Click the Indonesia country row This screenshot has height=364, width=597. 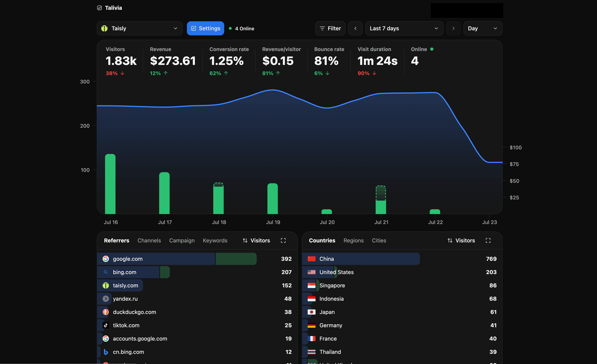coord(402,299)
